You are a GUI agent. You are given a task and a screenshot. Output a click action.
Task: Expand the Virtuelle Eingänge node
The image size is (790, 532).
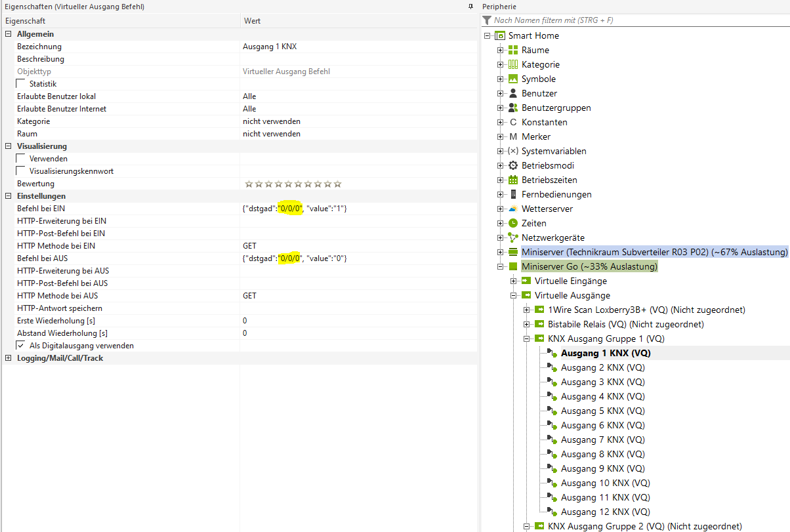point(513,281)
